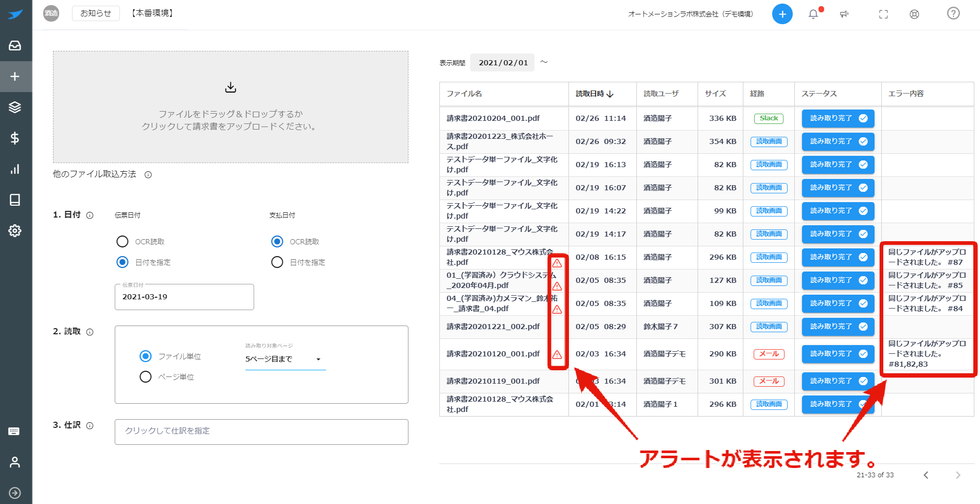This screenshot has height=504, width=980.
Task: Open the notification bell icon
Action: 813,14
